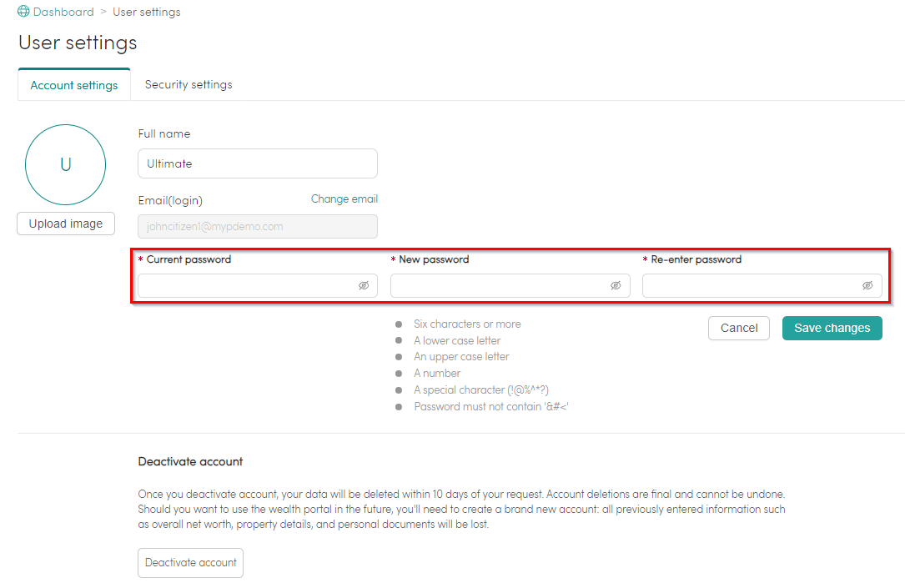This screenshot has width=905, height=588.
Task: Open the Dashboard breadcrumb link
Action: (x=63, y=12)
